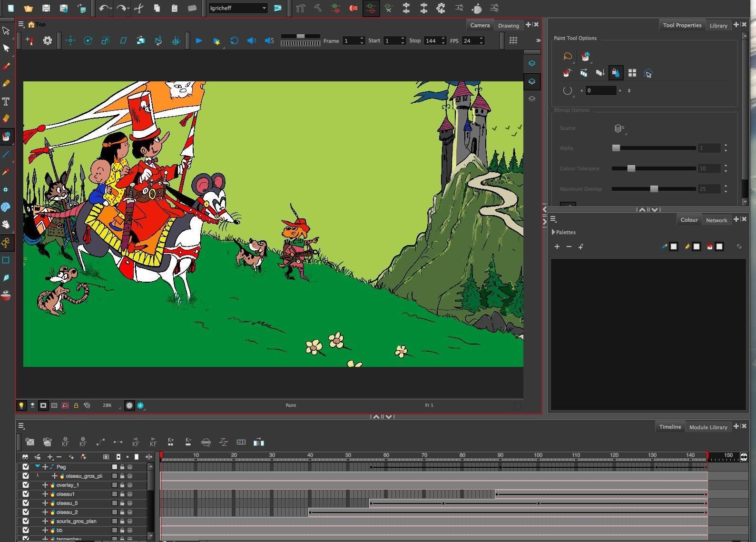The image size is (756, 542).
Task: Cut the selection with the scissors icon
Action: [139, 8]
